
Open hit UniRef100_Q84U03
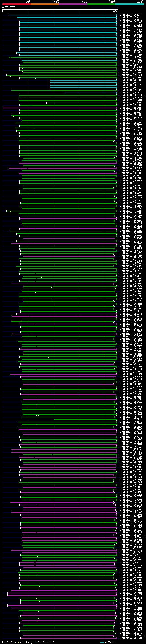(x=131, y=618)
